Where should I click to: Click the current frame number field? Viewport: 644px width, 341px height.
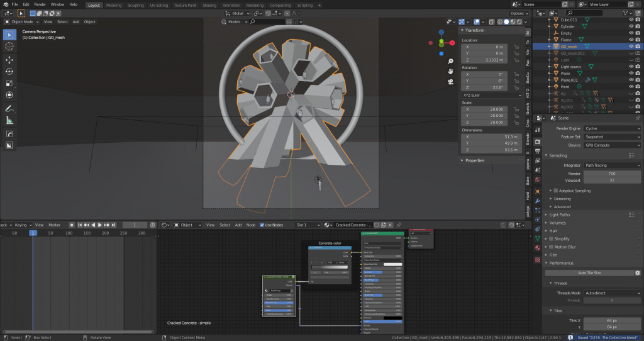[x=135, y=225]
